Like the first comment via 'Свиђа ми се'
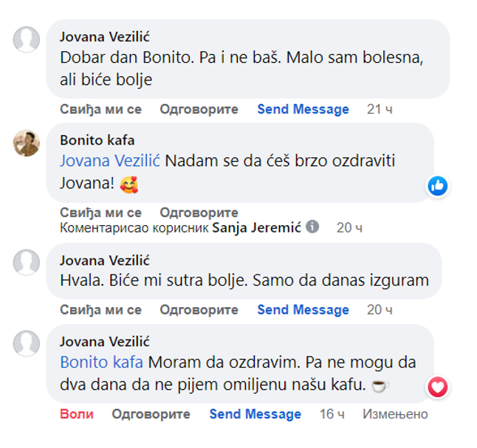 [x=100, y=109]
